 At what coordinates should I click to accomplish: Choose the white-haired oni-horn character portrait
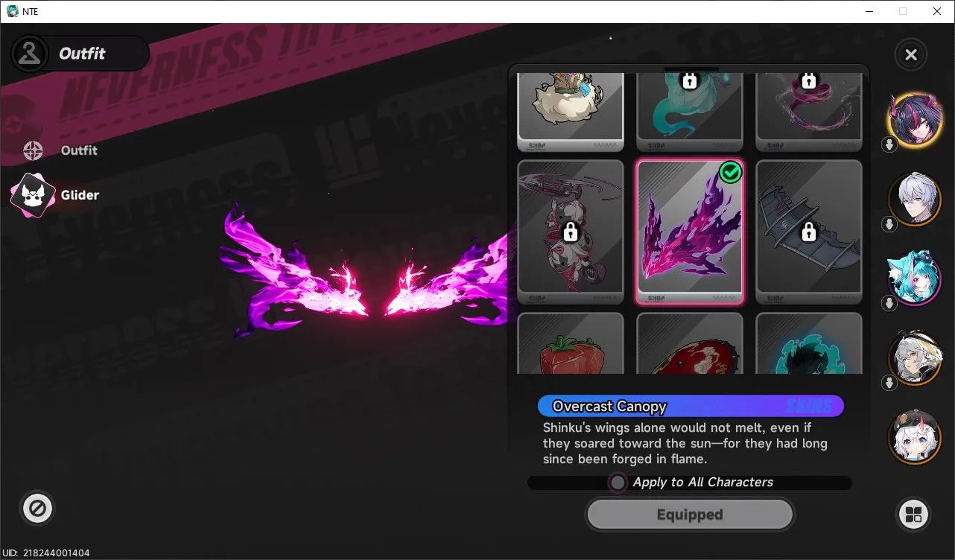coord(914,436)
